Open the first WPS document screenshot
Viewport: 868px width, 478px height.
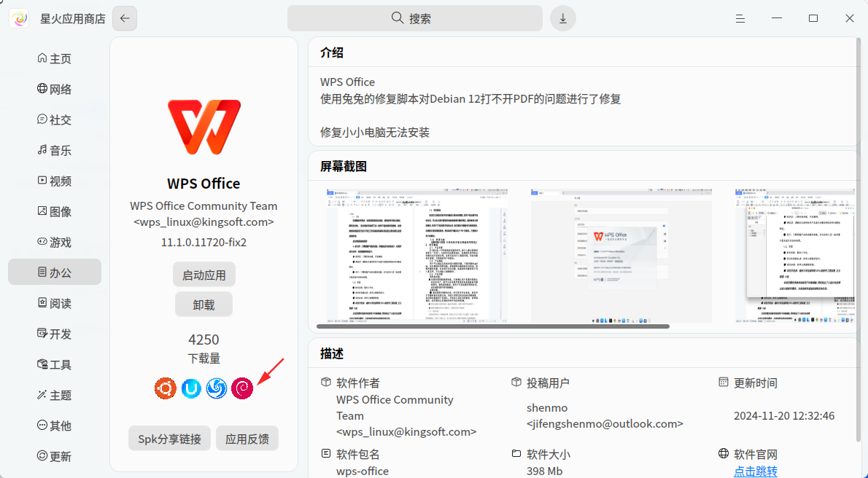tap(416, 255)
